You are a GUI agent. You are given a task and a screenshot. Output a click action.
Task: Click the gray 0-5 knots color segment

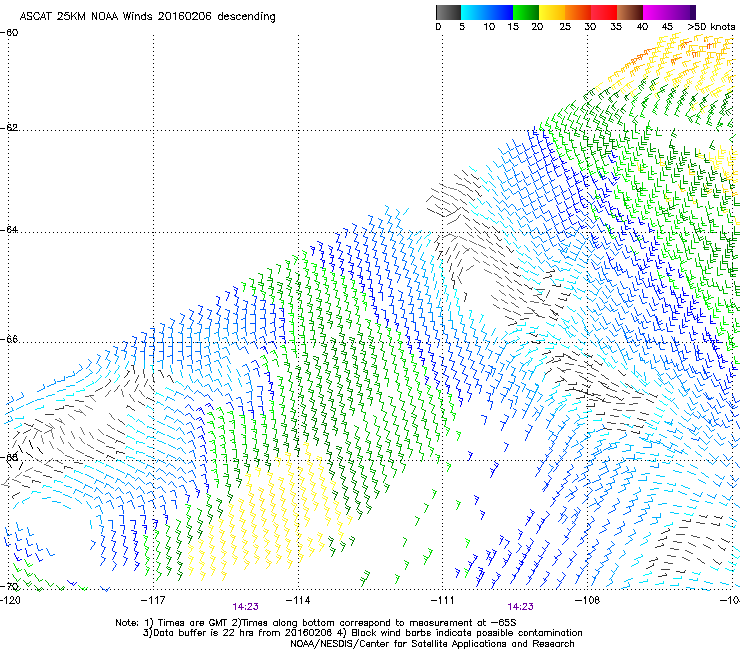(448, 12)
